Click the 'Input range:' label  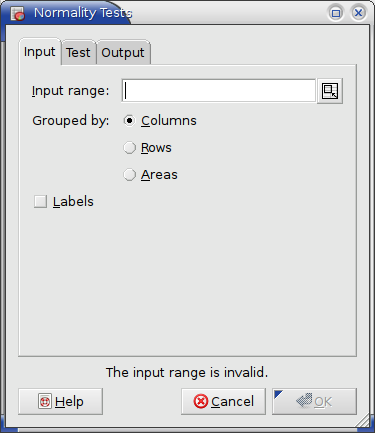[71, 91]
